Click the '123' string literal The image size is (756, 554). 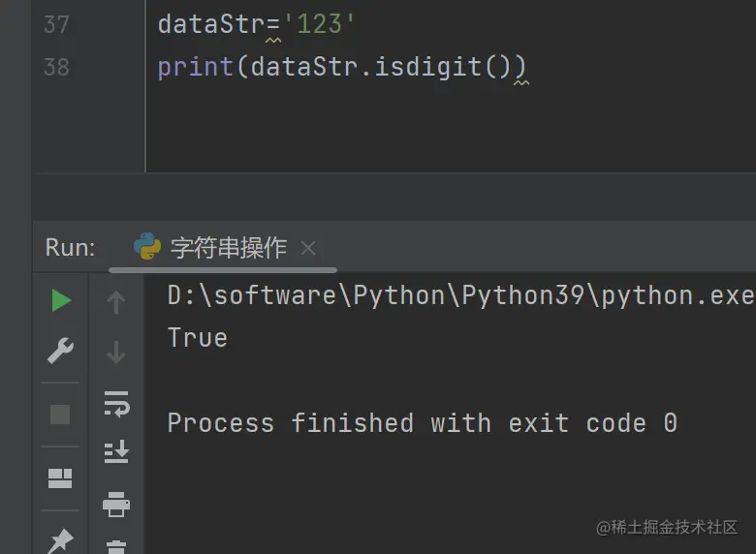(x=320, y=24)
